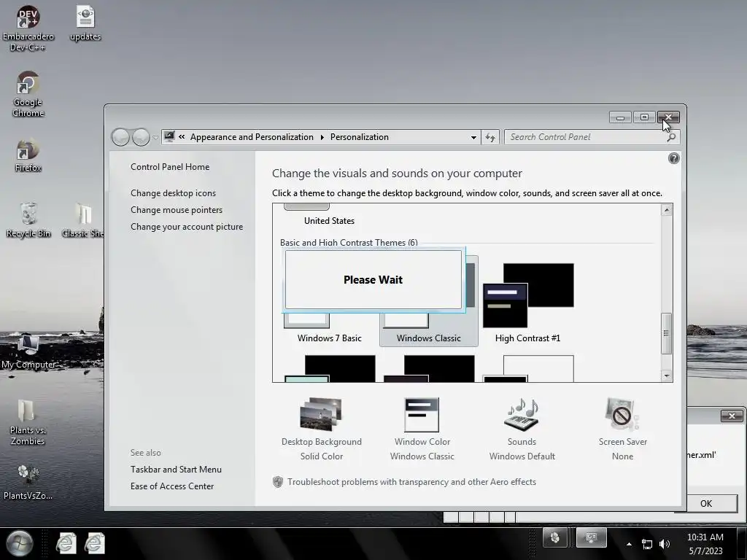Open Screen Saver settings
The height and width of the screenshot is (560, 747).
(622, 429)
